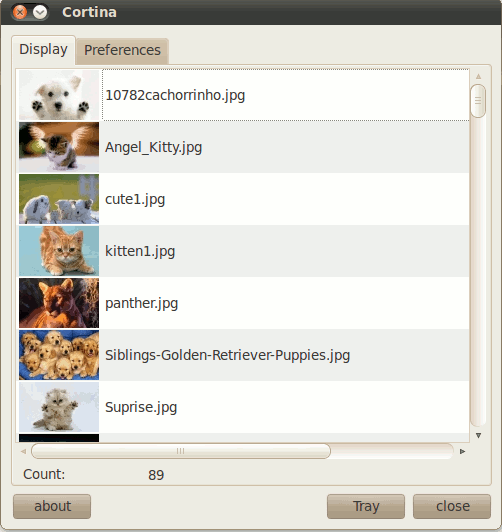Select the panther cub thumbnail
This screenshot has height=532, width=502.
click(x=59, y=303)
